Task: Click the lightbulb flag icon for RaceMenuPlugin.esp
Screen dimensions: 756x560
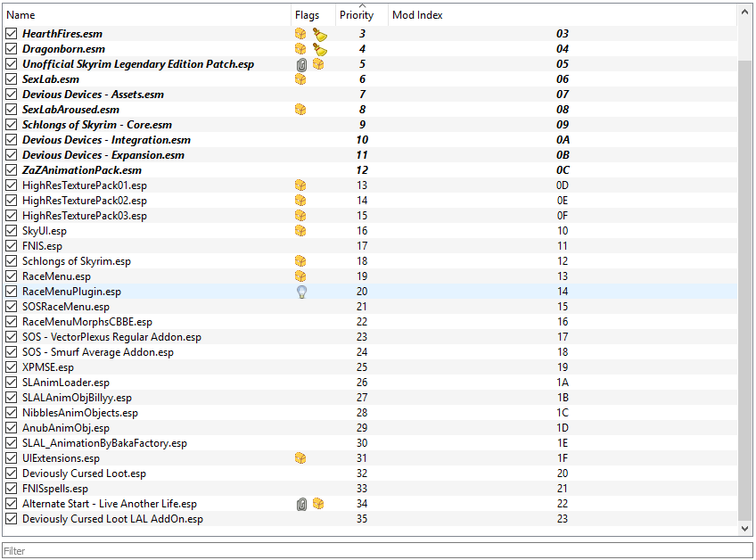Action: point(302,292)
